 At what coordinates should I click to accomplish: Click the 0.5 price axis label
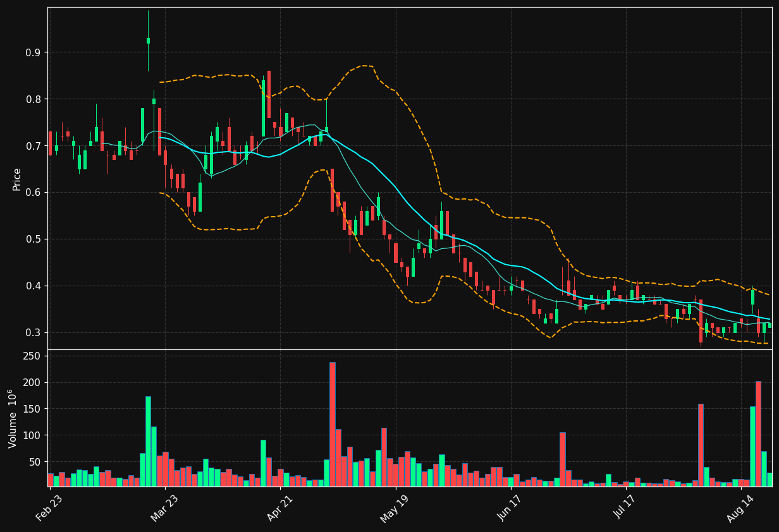pyautogui.click(x=33, y=239)
